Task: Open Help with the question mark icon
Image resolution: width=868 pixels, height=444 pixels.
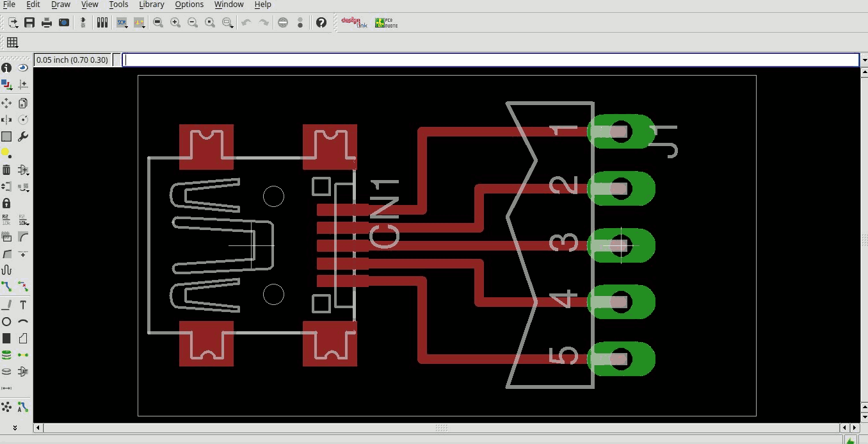Action: (x=321, y=22)
